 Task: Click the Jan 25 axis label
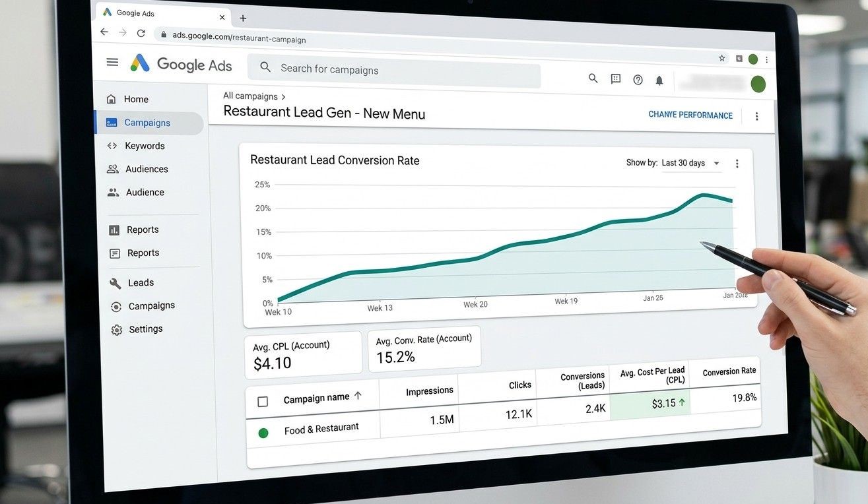(653, 298)
